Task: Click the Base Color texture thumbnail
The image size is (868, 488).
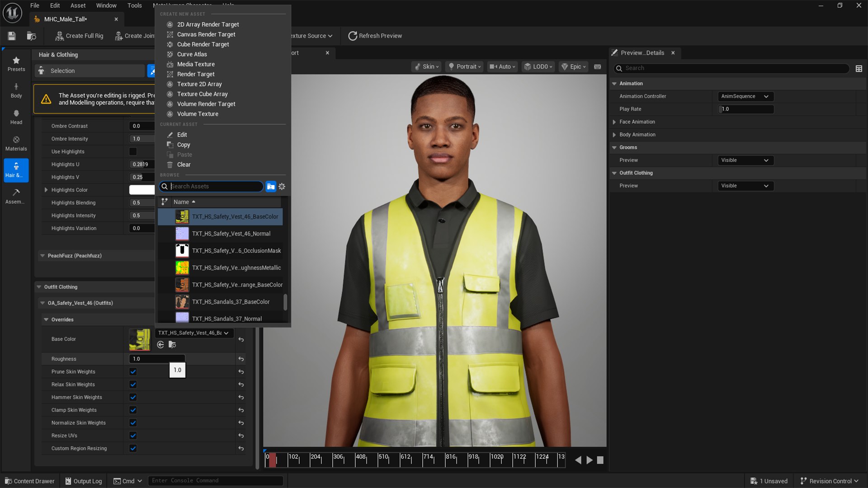Action: click(140, 339)
